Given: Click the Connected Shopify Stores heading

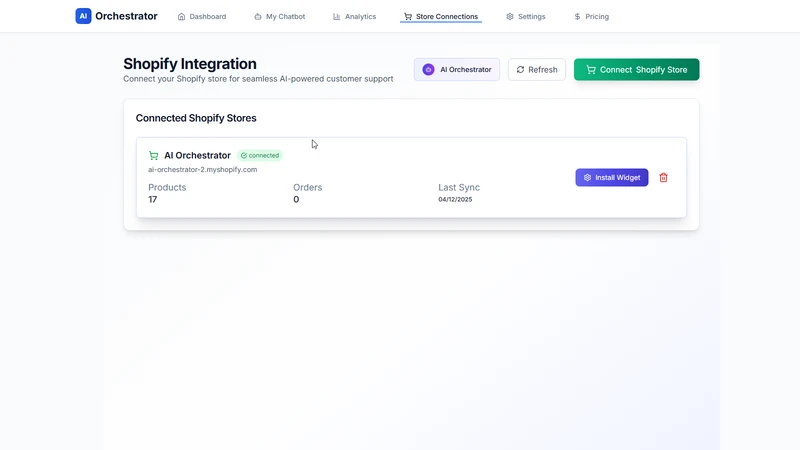Looking at the screenshot, I should 196,118.
